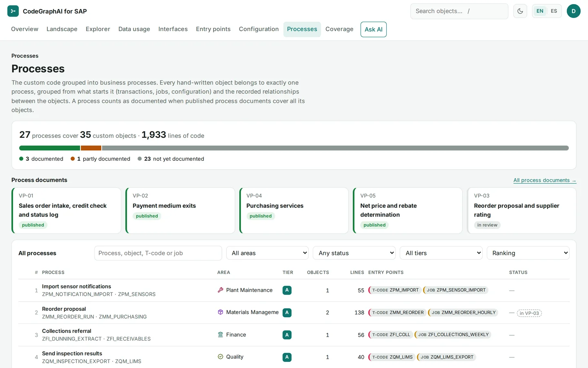This screenshot has height=368, width=588.
Task: Open the Interfaces tab
Action: pos(173,29)
